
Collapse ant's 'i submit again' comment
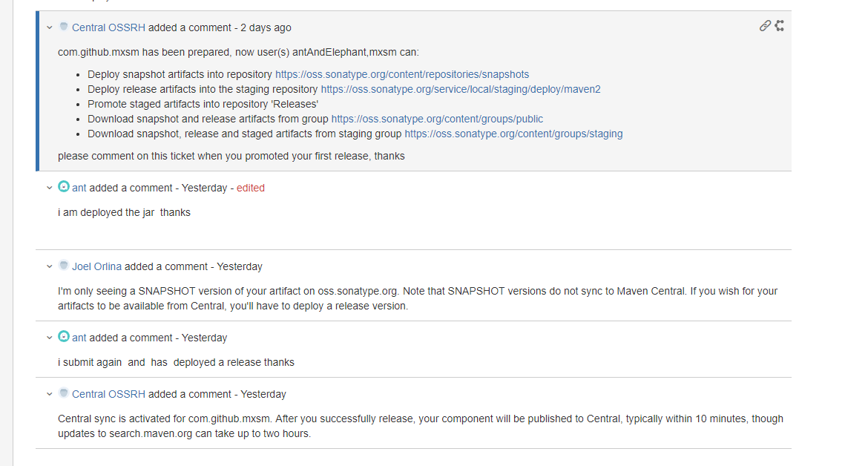[x=49, y=338]
